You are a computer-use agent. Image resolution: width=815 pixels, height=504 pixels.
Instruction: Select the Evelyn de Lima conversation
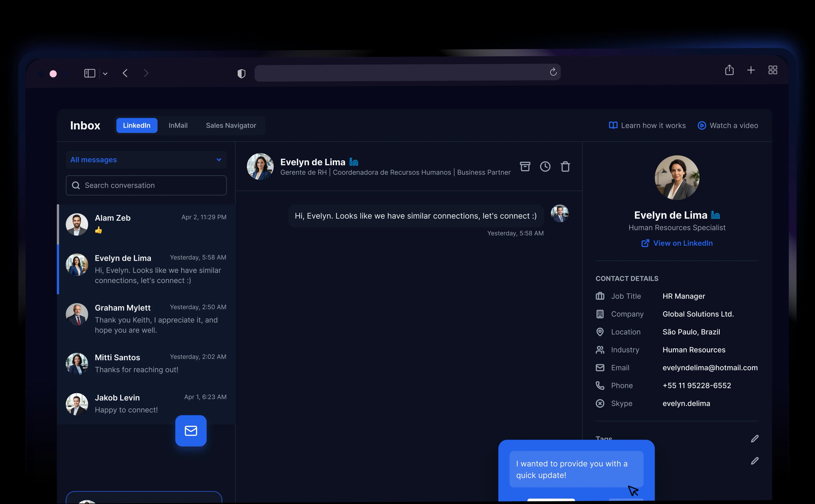click(146, 269)
